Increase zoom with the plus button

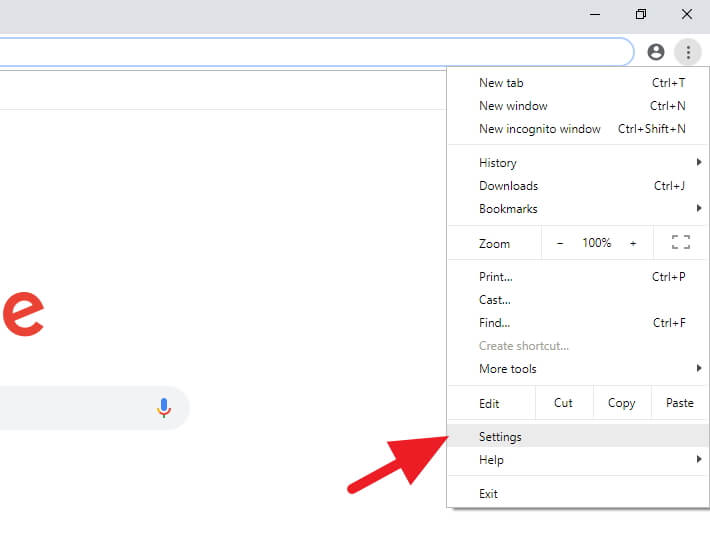coord(633,243)
